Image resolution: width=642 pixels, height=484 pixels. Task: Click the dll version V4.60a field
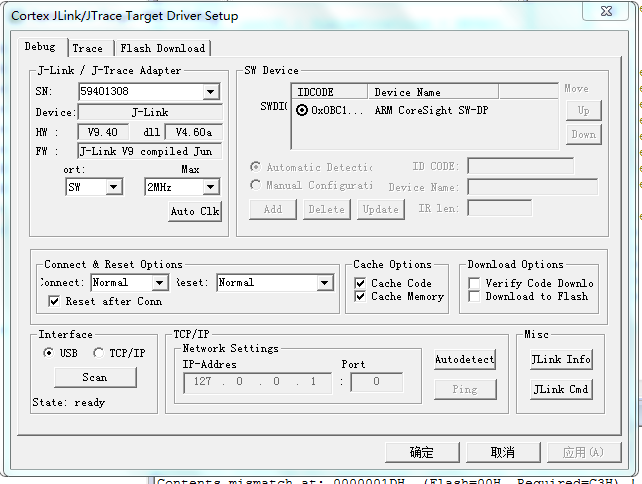[194, 132]
